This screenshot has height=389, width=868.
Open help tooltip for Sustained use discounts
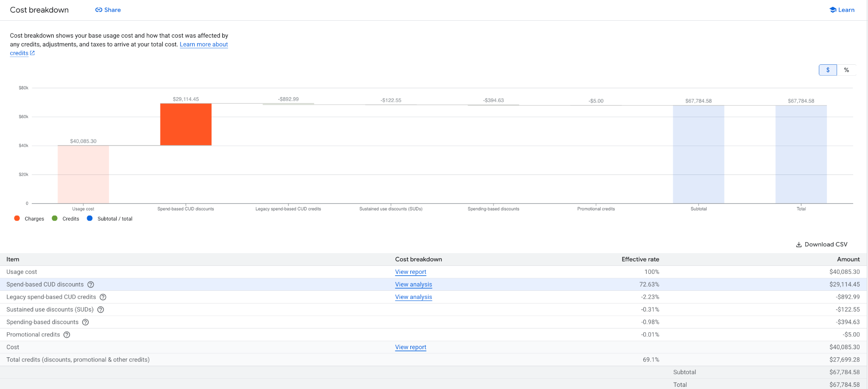100,309
